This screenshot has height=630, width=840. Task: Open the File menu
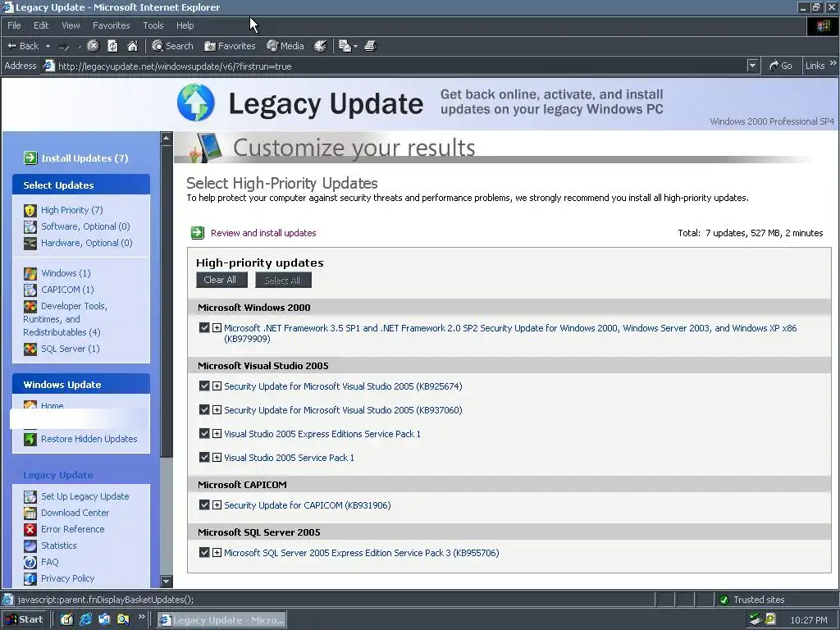pos(14,25)
